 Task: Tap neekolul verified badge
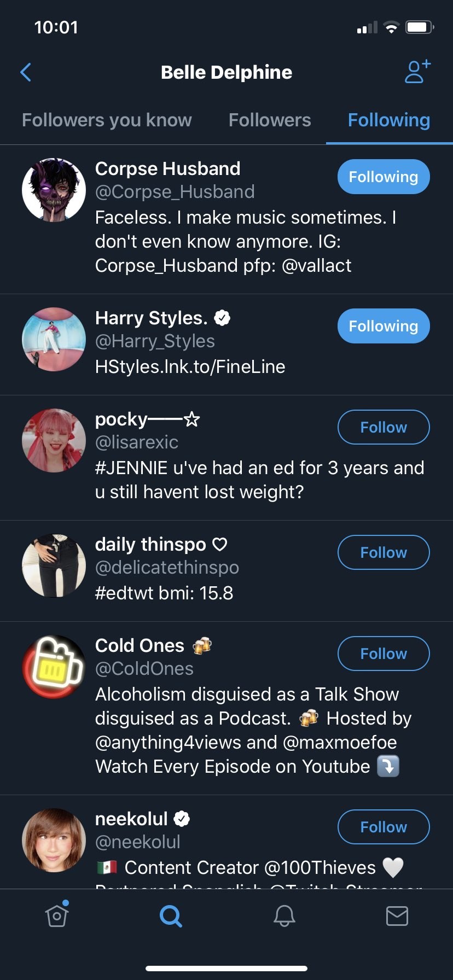click(182, 819)
